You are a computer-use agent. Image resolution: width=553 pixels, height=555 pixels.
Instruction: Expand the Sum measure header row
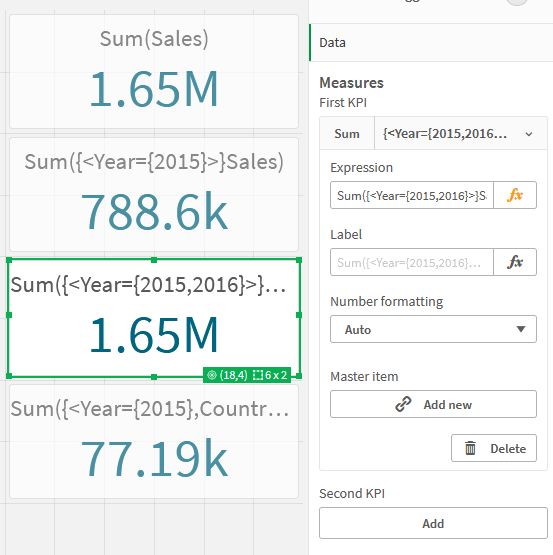tap(433, 133)
